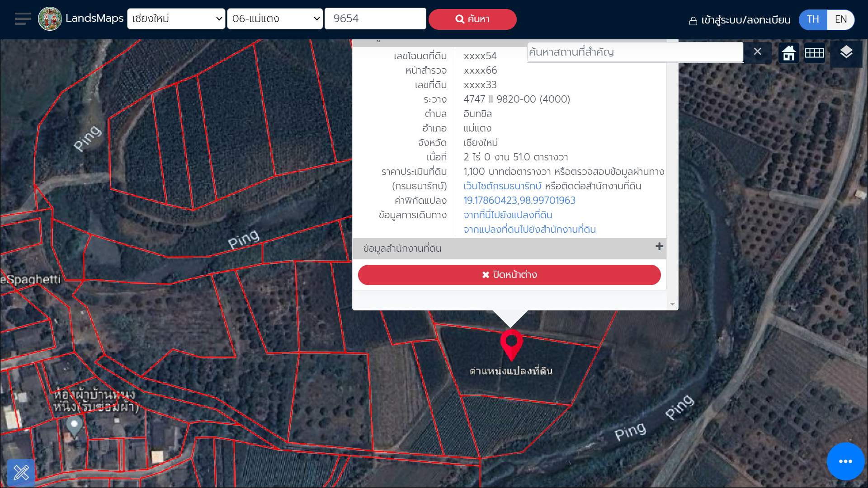Viewport: 868px width, 488px height.
Task: Open the map layers icon
Action: (x=846, y=52)
